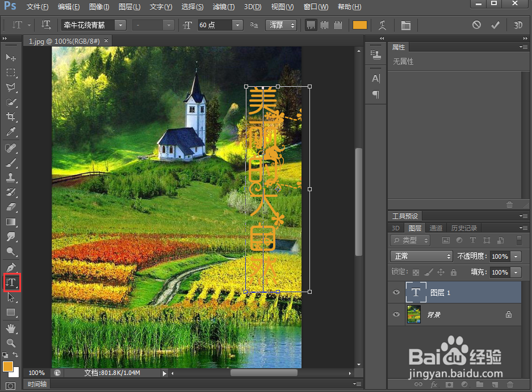Select the Rectangular Marquee tool
The height and width of the screenshot is (392, 532).
pyautogui.click(x=11, y=72)
